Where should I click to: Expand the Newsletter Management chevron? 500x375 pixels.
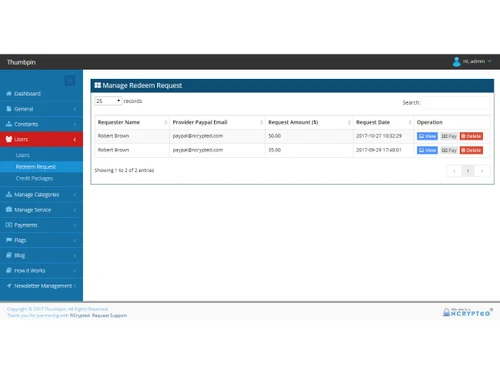point(75,286)
